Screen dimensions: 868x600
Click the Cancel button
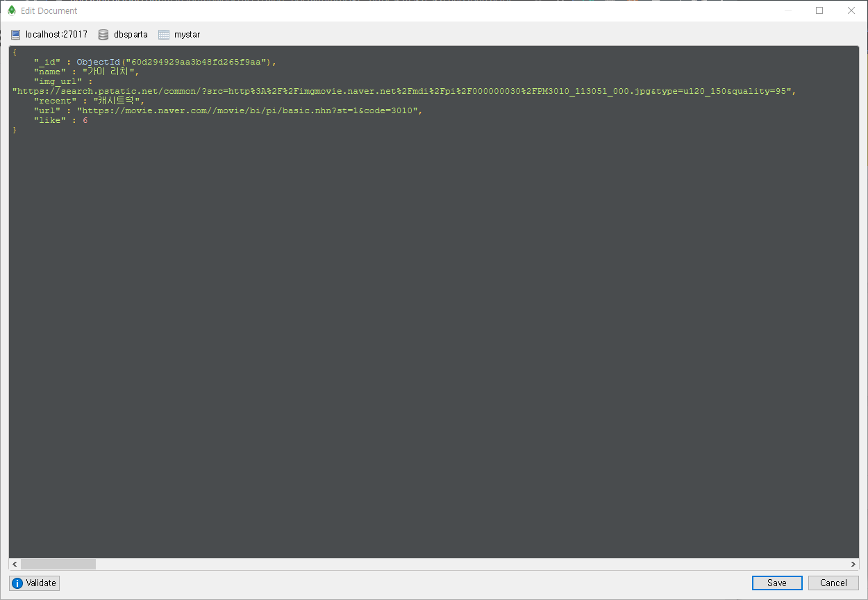tap(833, 583)
